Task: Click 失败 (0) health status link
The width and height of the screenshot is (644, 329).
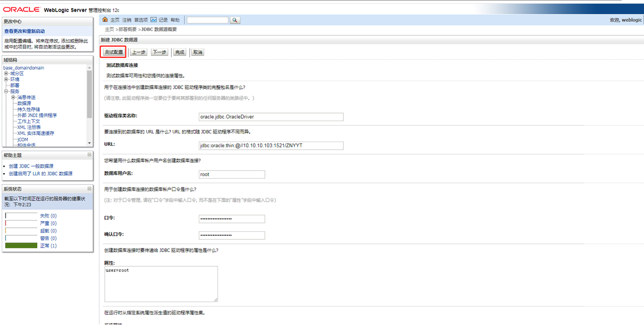Action: click(x=48, y=216)
